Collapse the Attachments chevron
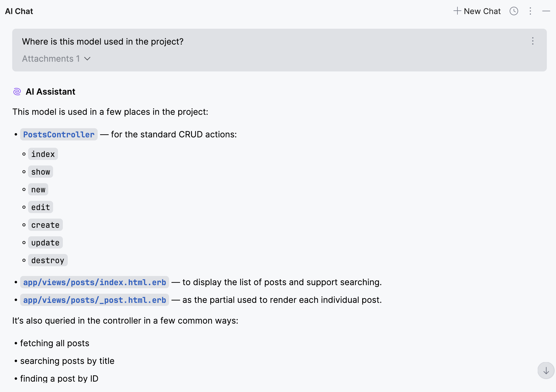Viewport: 556px width, 392px height. pos(88,59)
